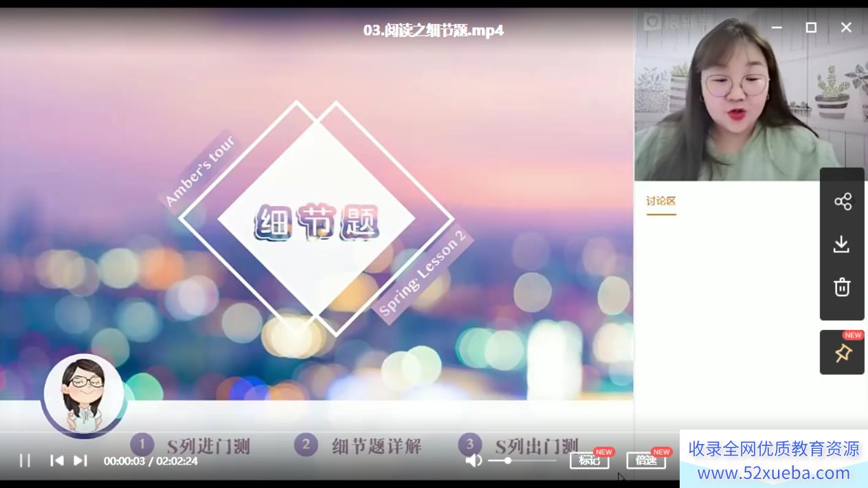Click the 细节题 title on slide
868x488 pixels.
(318, 222)
